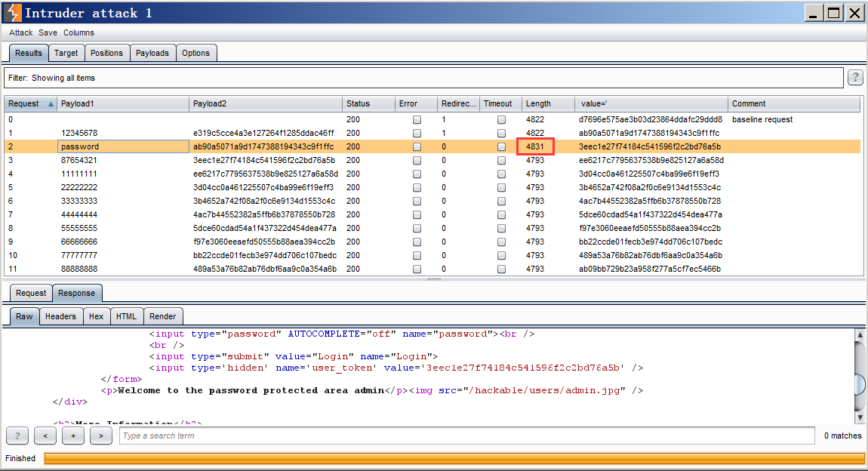This screenshot has height=471, width=868.
Task: Select the Headers view tab
Action: 60,316
